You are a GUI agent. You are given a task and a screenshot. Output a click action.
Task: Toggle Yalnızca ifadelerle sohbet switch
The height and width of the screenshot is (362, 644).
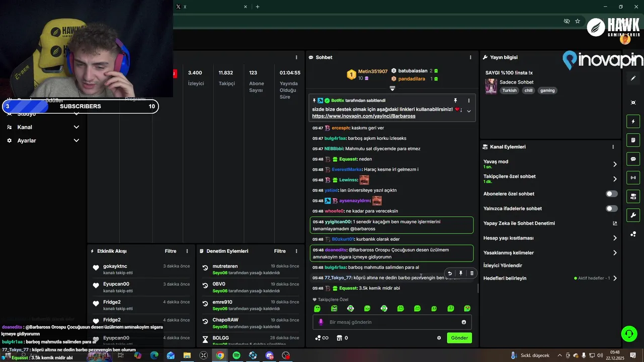(x=612, y=208)
